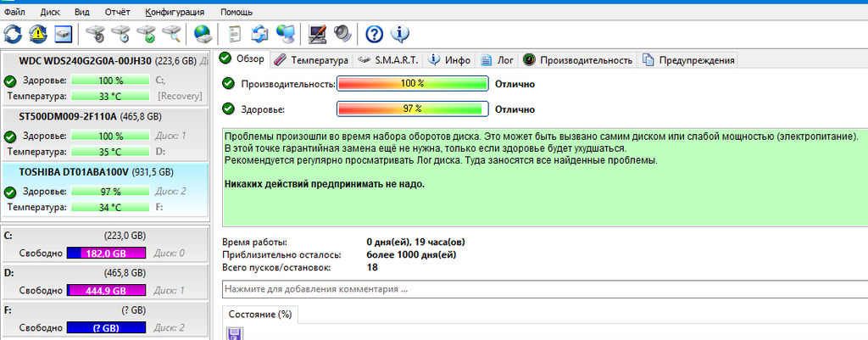The image size is (868, 340).
Task: Switch to the S.M.A.R.T. tab
Action: pyautogui.click(x=388, y=60)
